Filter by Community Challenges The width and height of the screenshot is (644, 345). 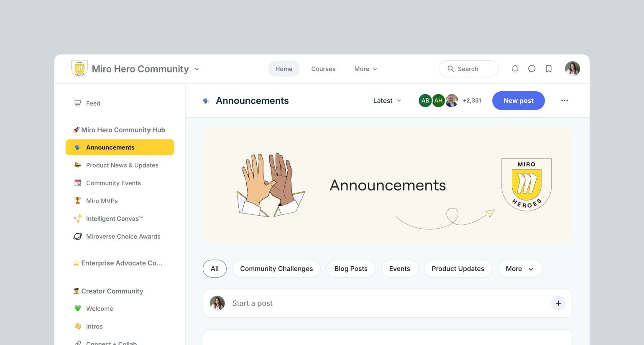[x=276, y=268]
